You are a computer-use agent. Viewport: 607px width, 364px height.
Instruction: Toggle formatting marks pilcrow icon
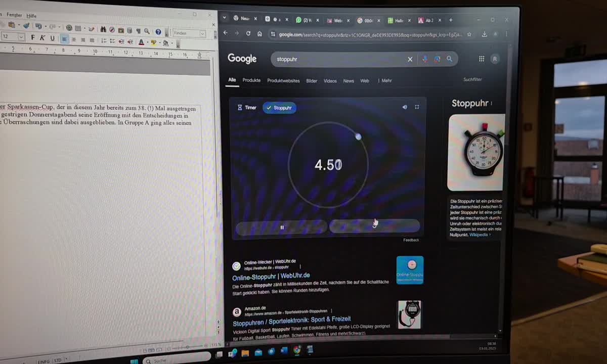[138, 31]
